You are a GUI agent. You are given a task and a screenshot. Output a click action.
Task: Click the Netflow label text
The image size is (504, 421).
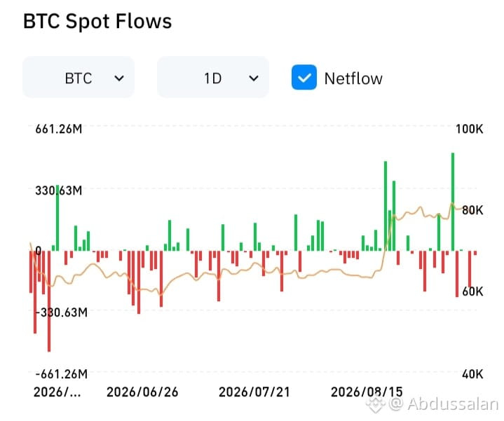pos(353,78)
